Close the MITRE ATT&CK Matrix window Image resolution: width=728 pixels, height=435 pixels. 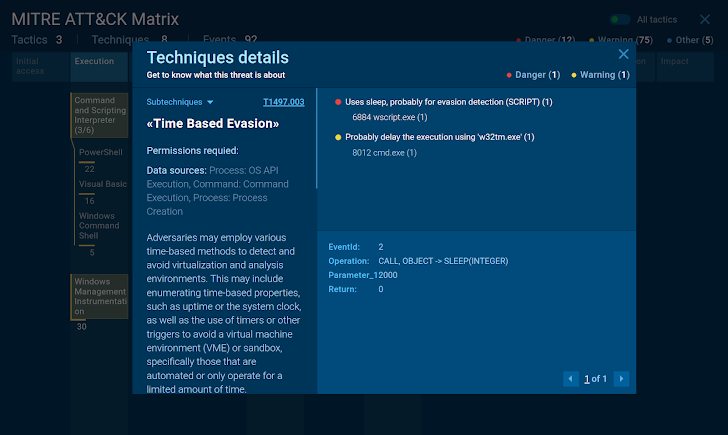[x=705, y=19]
